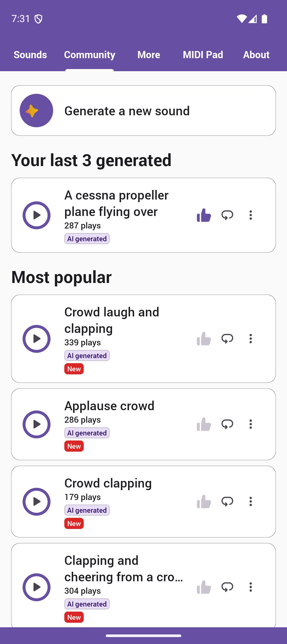Click the sparkle generate icon
287x644 pixels.
click(x=36, y=111)
